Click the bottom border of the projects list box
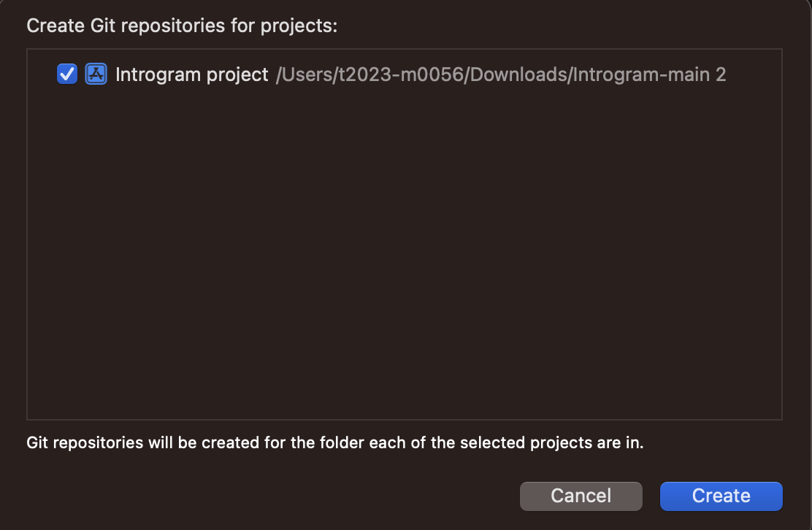This screenshot has width=812, height=530. [404, 419]
